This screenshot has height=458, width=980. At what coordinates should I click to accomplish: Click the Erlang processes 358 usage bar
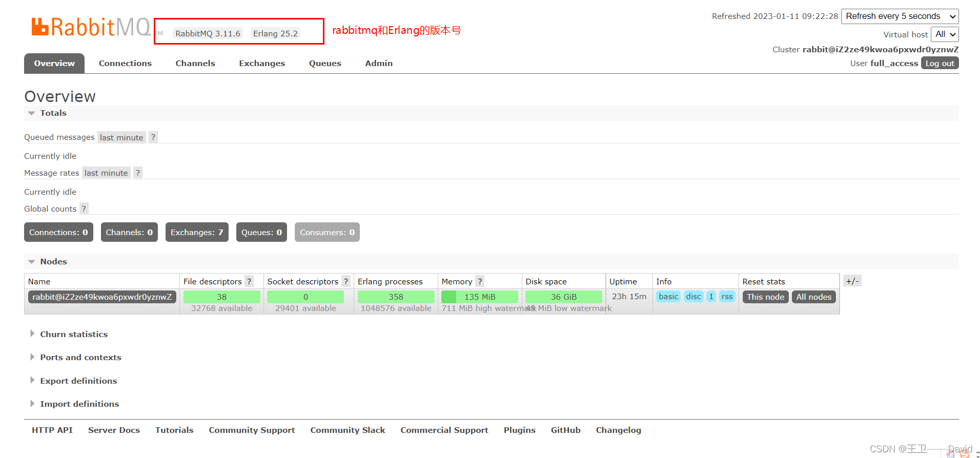[396, 297]
